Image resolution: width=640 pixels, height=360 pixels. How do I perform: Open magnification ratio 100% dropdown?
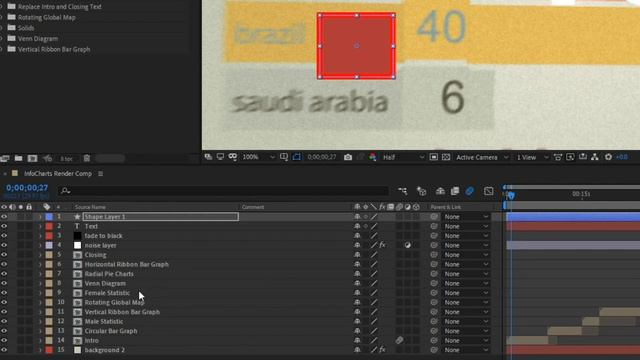pos(258,157)
